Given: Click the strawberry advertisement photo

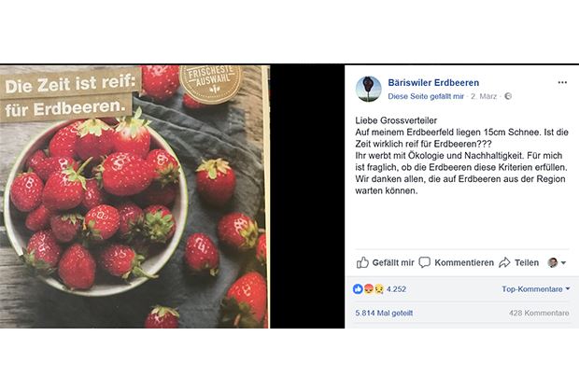Looking at the screenshot, I should pos(134,196).
